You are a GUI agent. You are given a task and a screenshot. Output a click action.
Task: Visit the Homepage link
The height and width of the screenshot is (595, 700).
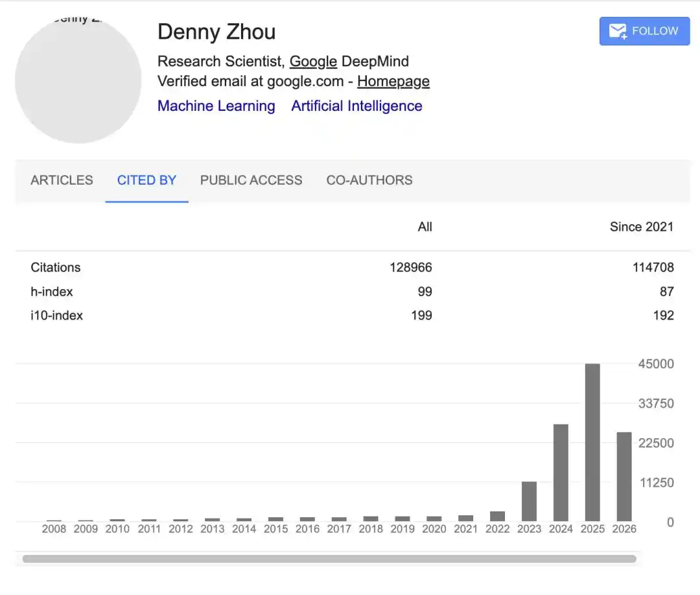point(393,82)
